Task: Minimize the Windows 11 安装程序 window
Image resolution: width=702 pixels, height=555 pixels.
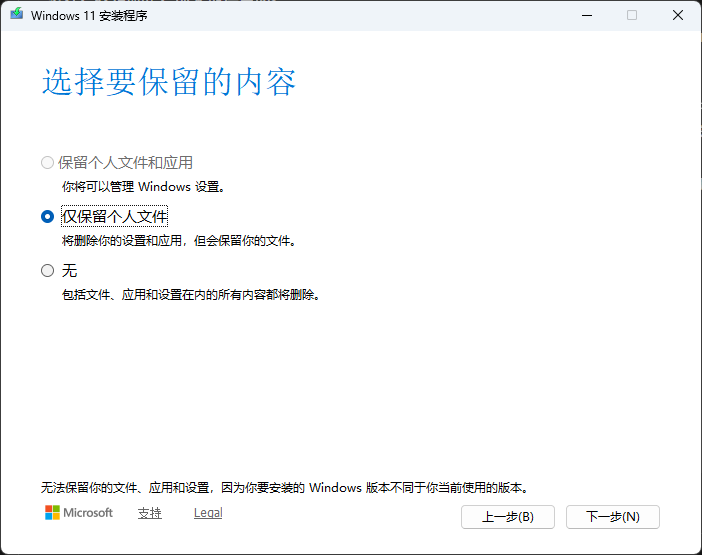Action: pos(587,15)
